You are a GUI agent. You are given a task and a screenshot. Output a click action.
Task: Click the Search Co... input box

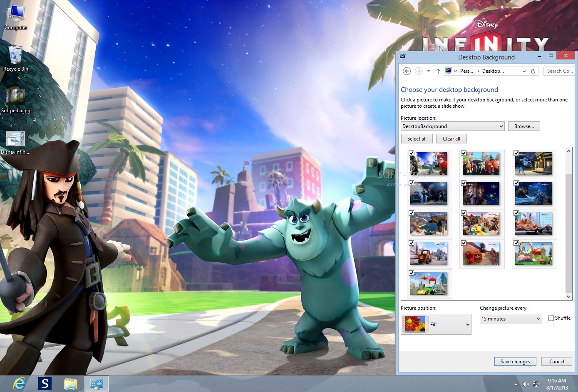559,71
